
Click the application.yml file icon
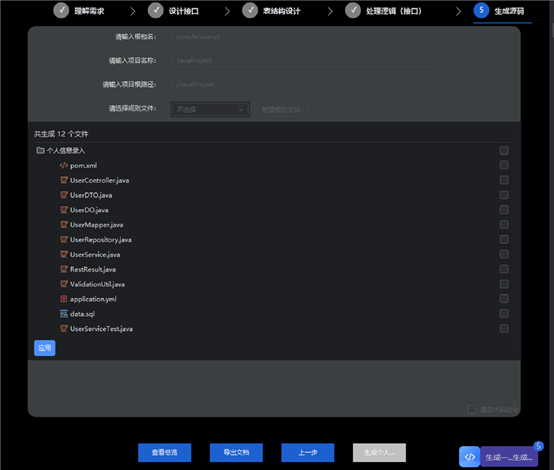point(64,299)
